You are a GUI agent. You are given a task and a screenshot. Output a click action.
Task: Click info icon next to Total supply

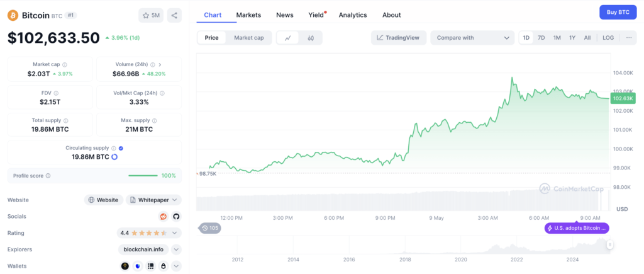coord(66,121)
